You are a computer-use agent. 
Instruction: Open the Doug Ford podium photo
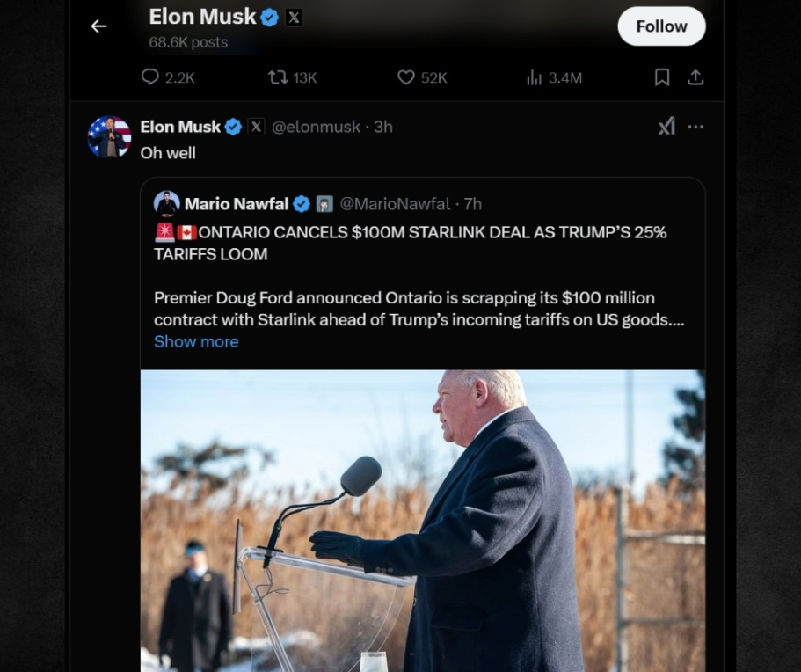pyautogui.click(x=422, y=521)
